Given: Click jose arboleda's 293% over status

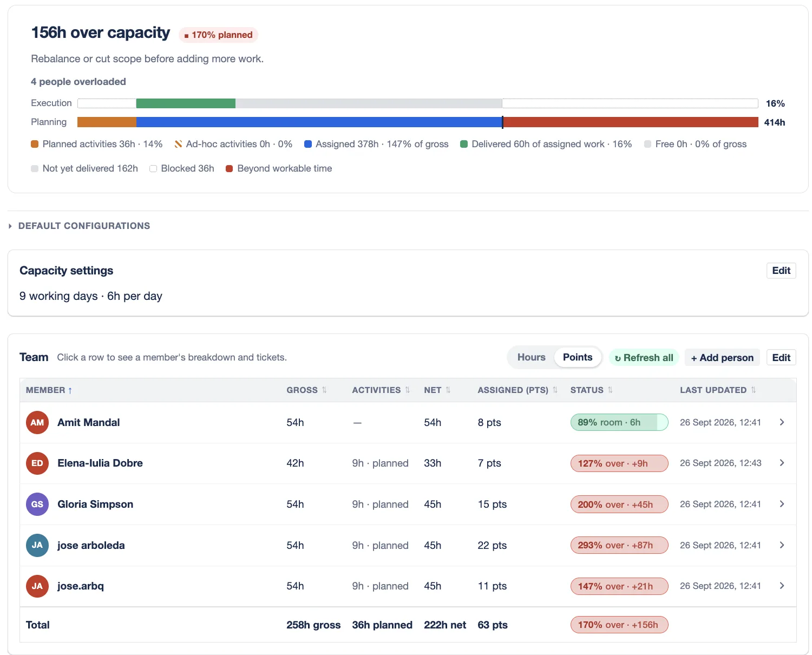Looking at the screenshot, I should click(619, 545).
